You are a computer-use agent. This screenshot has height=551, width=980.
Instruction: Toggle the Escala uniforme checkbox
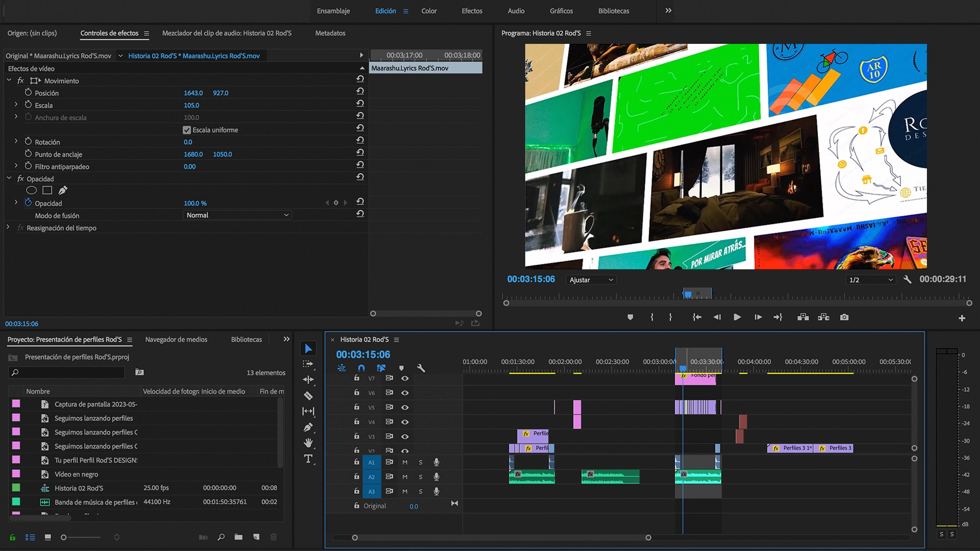[187, 130]
